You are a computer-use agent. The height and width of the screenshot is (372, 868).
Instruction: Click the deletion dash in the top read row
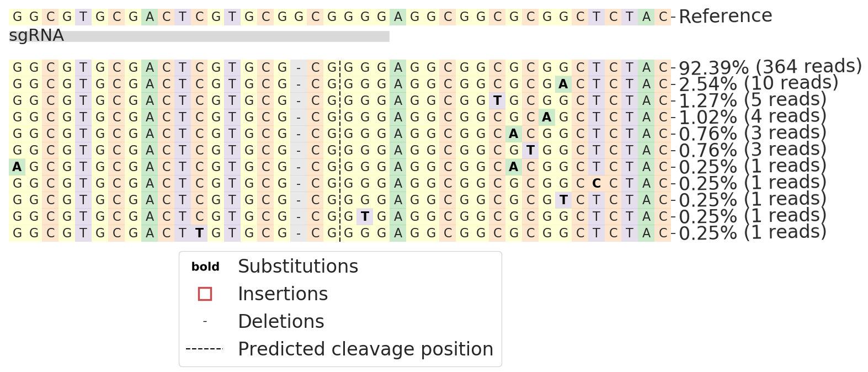(299, 68)
